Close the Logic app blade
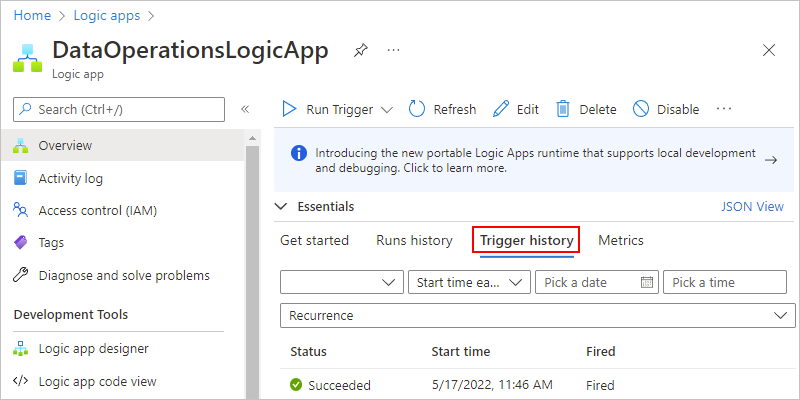This screenshot has width=800, height=400. coord(768,50)
